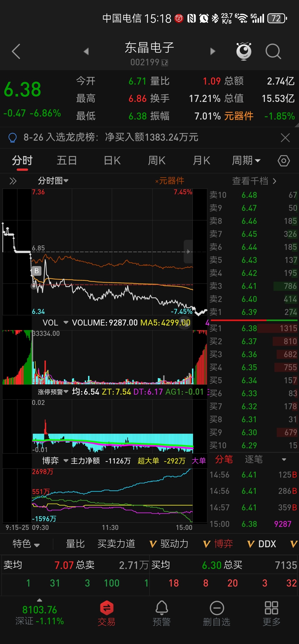Screen dimensions: 299x644
Task: Tap the 卖1 ask row at 6.39
Action: point(253,312)
